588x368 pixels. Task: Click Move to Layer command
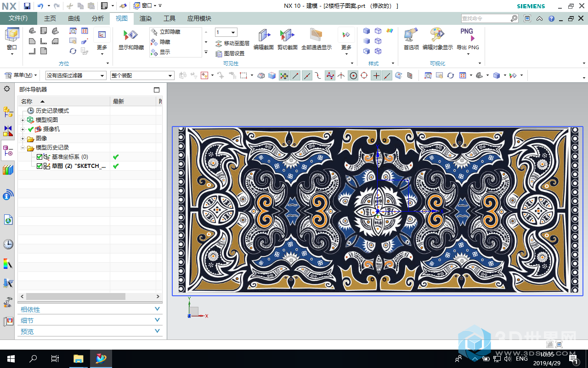(232, 43)
